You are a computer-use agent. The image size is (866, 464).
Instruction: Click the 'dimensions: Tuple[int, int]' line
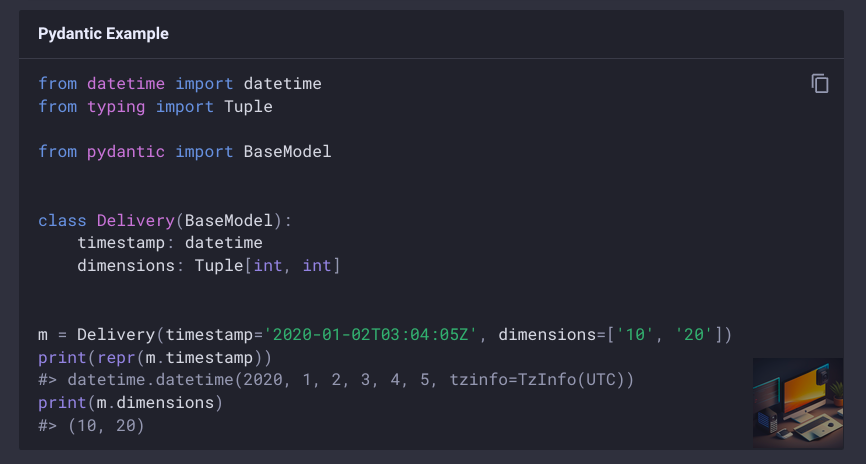[209, 266]
